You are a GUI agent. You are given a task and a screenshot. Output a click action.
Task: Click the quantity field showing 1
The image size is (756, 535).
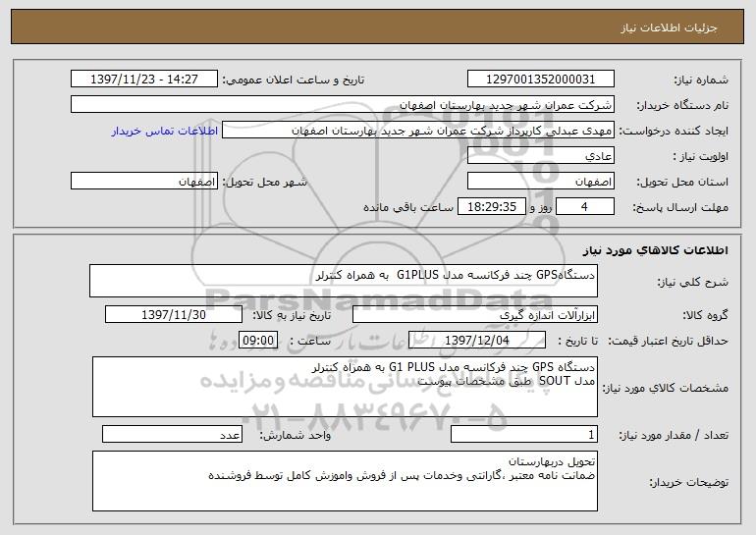(x=524, y=434)
